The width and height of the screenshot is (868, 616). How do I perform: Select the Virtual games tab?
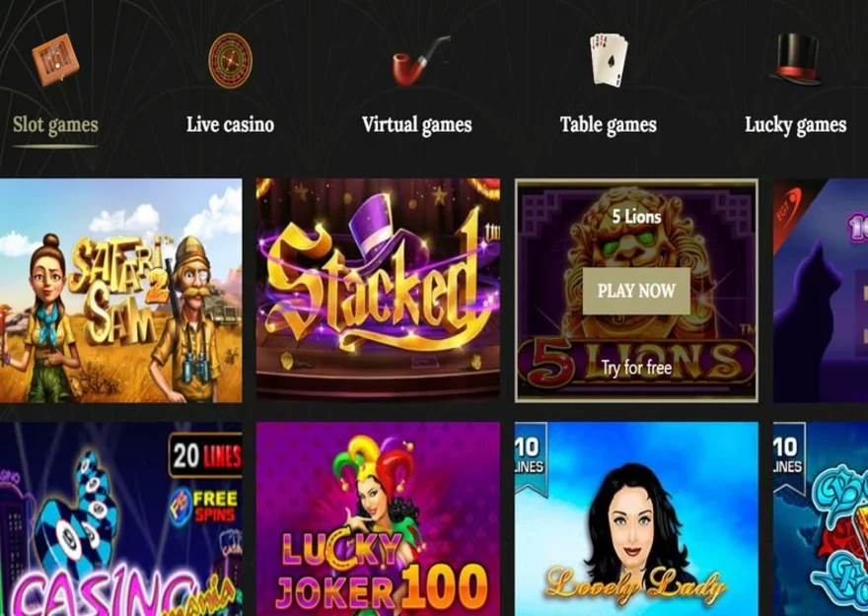pos(417,125)
